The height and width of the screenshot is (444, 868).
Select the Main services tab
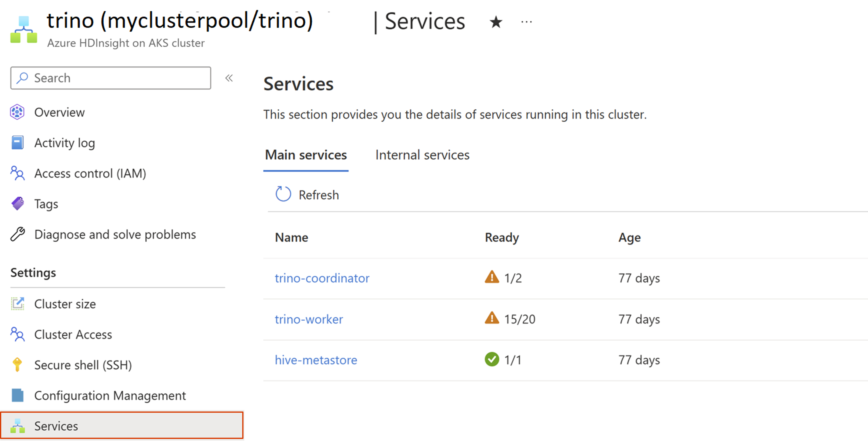pyautogui.click(x=306, y=155)
